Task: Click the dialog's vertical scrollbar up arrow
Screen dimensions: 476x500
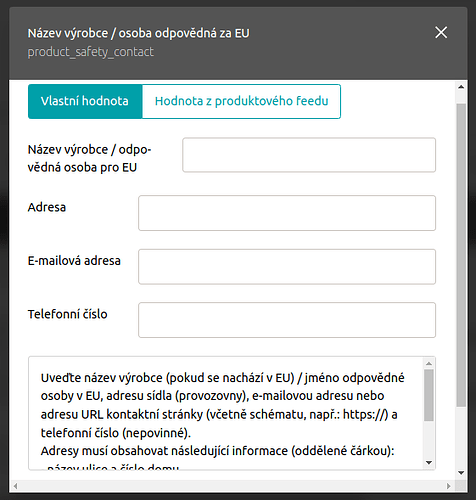Action: point(461,87)
